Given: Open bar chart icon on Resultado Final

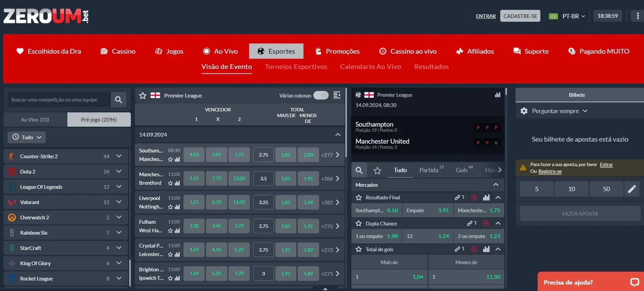Looking at the screenshot, I should pos(486,197).
